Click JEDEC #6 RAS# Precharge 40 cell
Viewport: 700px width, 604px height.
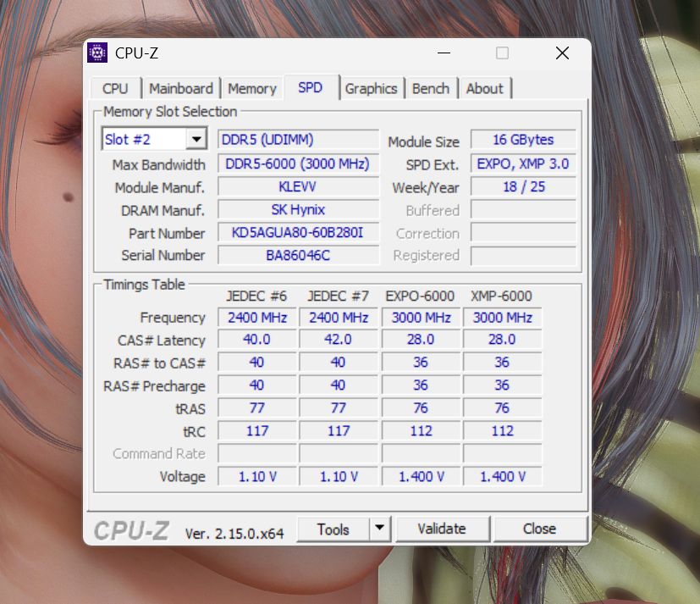(257, 385)
